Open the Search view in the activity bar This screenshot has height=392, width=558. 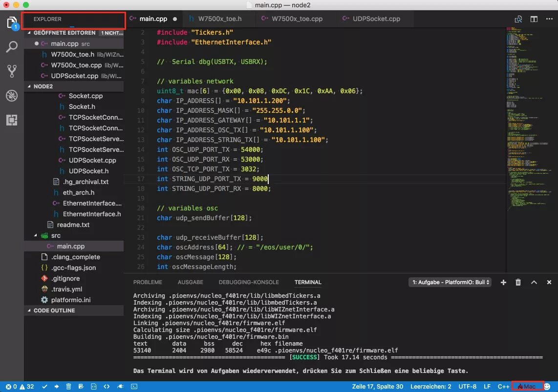coord(12,46)
